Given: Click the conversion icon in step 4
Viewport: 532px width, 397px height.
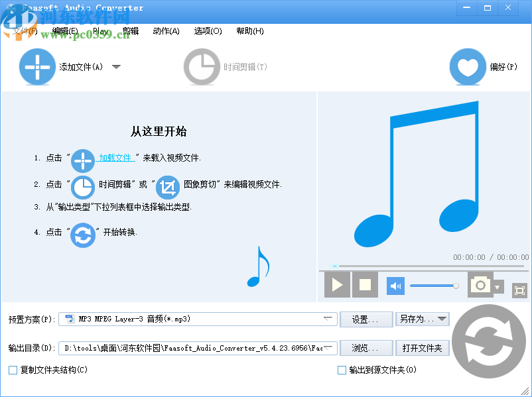Looking at the screenshot, I should point(83,235).
